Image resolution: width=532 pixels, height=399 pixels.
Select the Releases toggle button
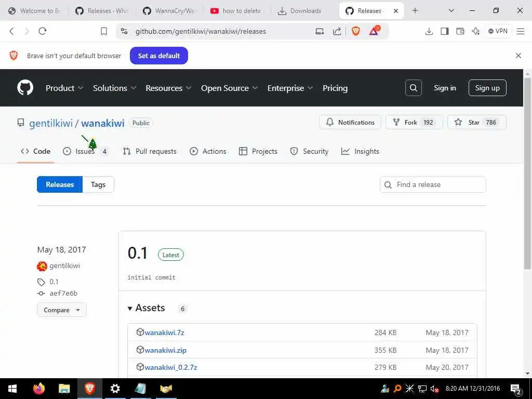click(60, 184)
